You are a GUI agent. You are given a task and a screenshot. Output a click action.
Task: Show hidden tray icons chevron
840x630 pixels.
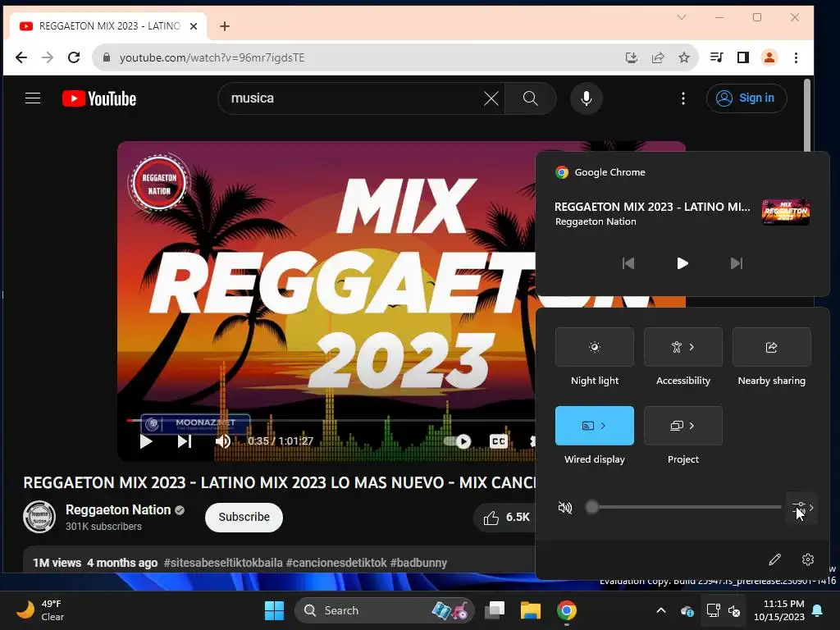tap(661, 610)
